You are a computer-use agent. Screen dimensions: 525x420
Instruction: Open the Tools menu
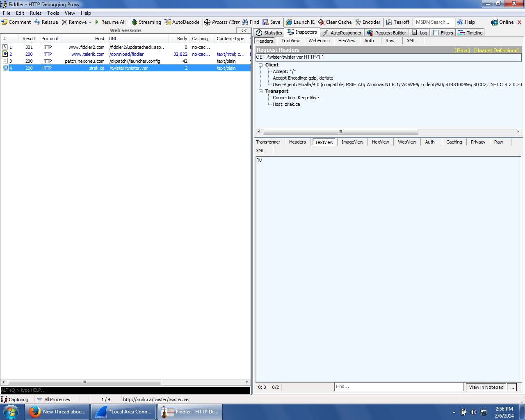click(x=53, y=13)
